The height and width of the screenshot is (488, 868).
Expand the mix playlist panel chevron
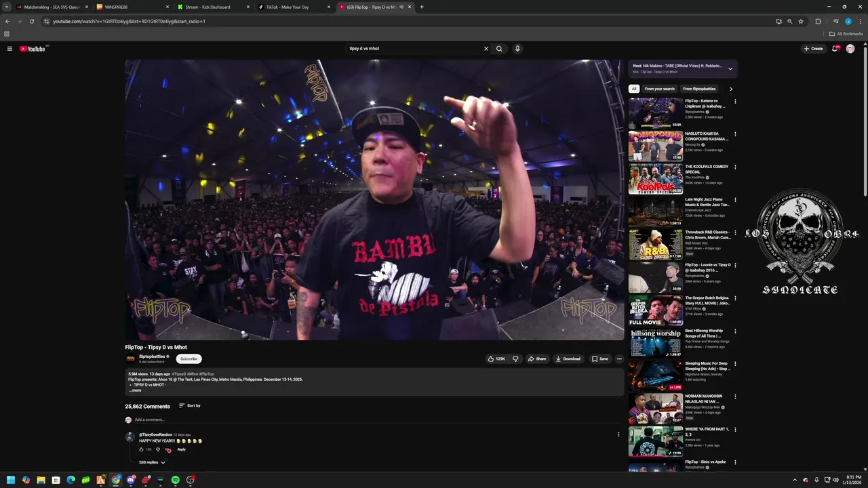tap(730, 68)
